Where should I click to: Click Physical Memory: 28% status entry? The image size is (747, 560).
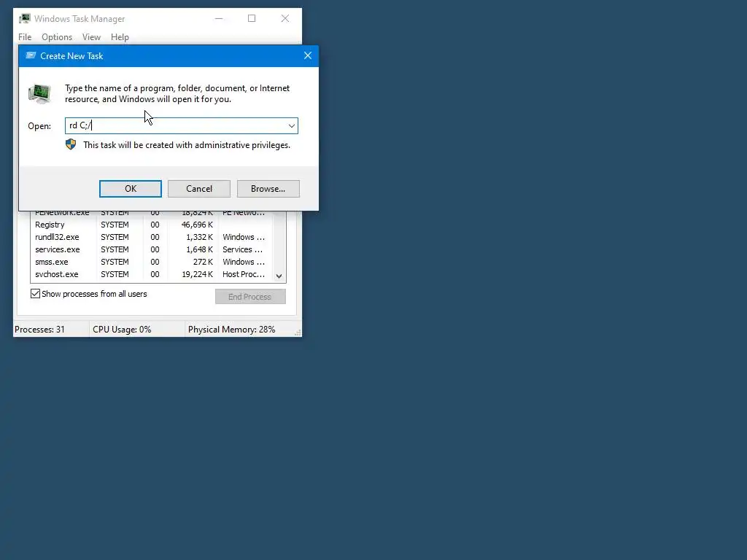pyautogui.click(x=231, y=330)
